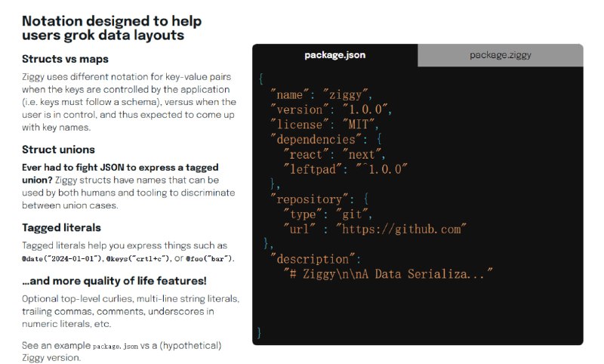Click the "name": "ziggy" code line
604x364 pixels.
322,94
